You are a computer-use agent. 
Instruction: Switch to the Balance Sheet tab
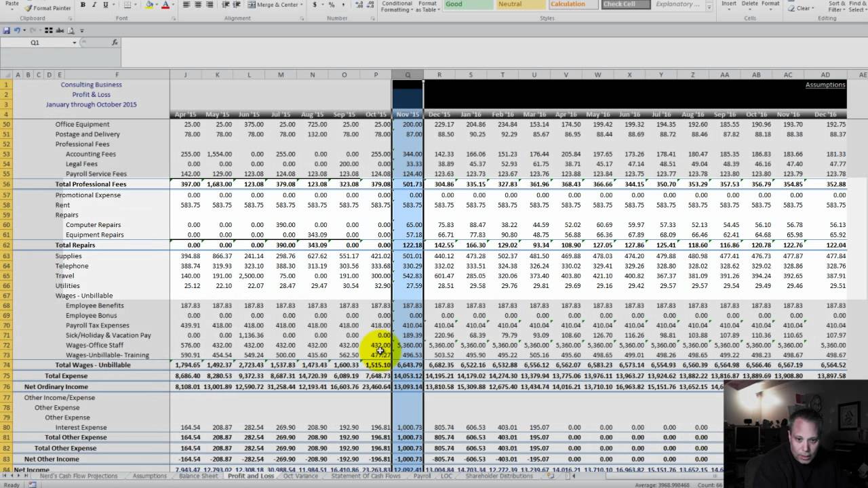pyautogui.click(x=198, y=476)
